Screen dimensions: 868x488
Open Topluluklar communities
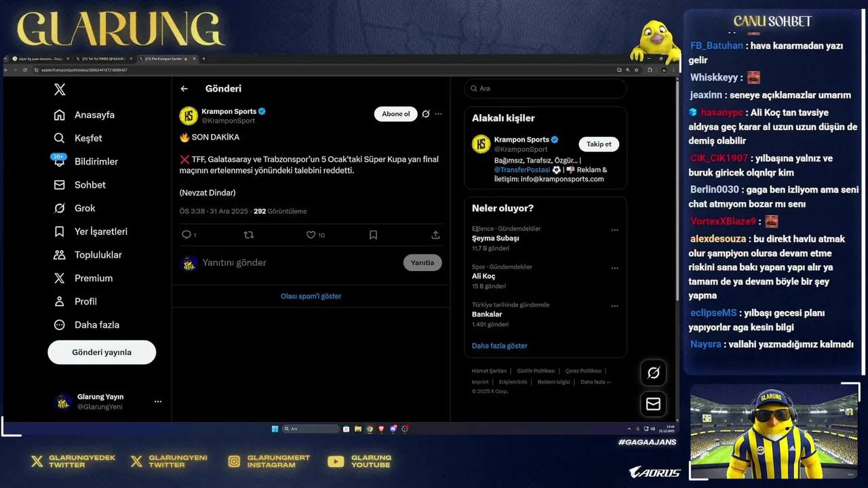[88, 255]
